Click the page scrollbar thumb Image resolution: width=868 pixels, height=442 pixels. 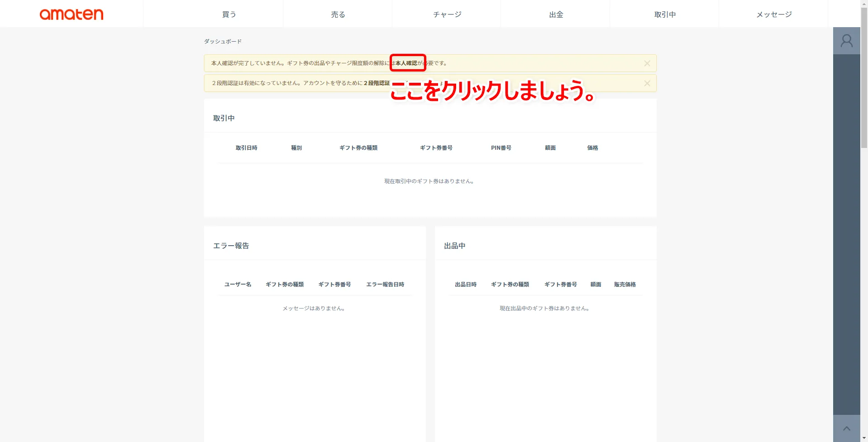point(864,77)
